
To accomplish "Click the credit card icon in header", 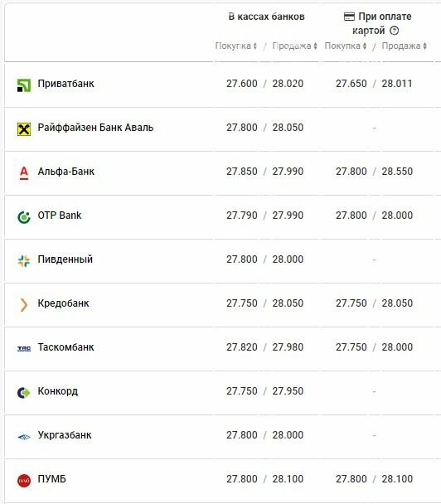I will [x=349, y=17].
